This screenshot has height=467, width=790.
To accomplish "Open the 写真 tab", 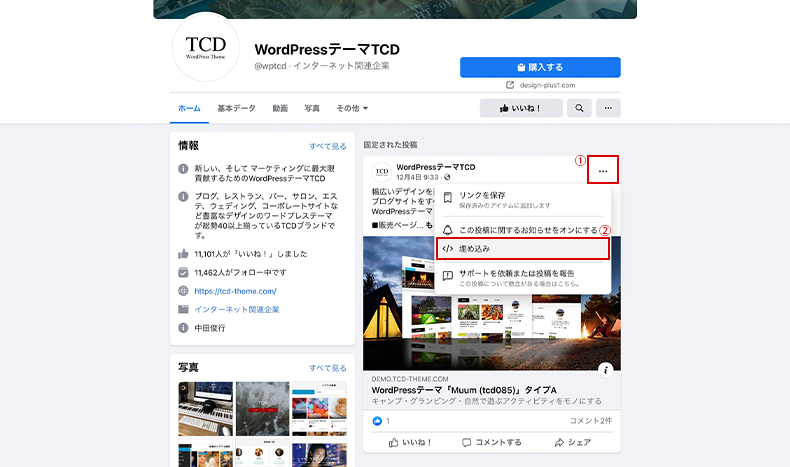I will (312, 108).
